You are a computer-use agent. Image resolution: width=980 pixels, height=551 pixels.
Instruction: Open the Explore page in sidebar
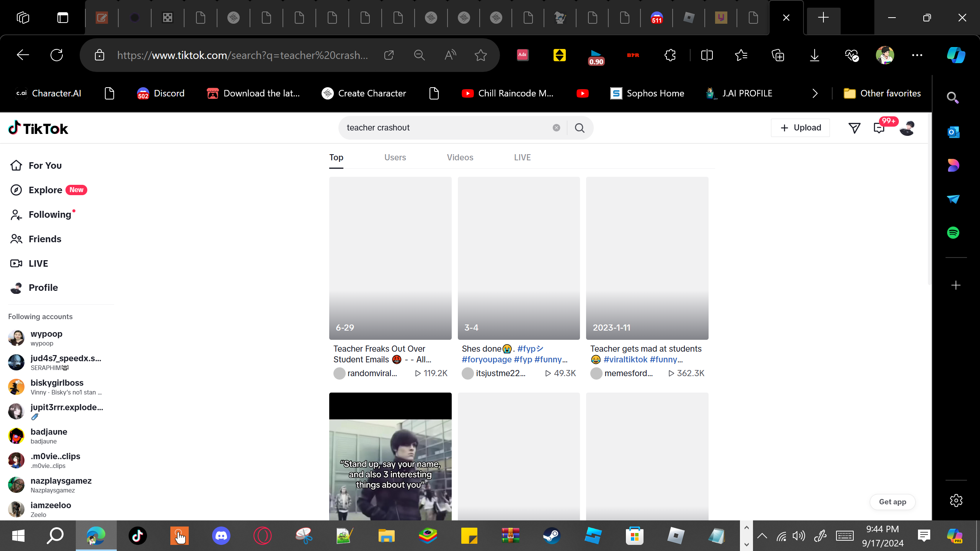45,190
